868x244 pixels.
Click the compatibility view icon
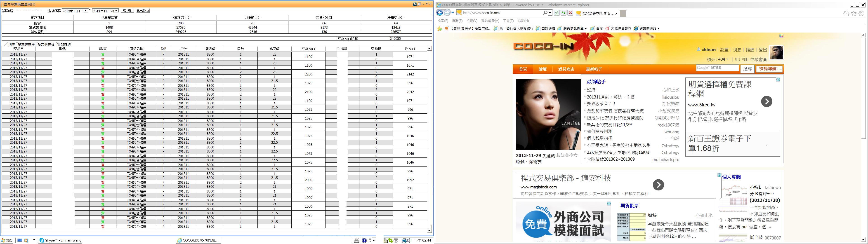[x=556, y=13]
